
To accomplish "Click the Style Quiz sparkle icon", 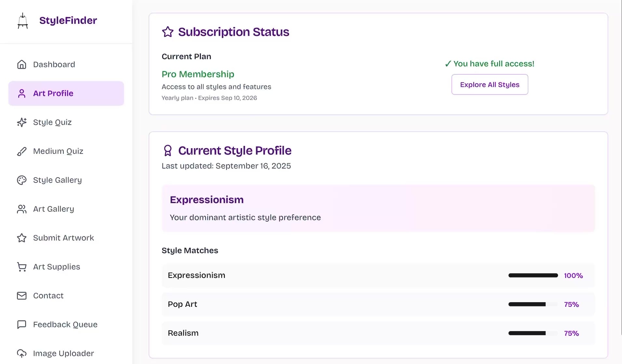I will point(22,122).
